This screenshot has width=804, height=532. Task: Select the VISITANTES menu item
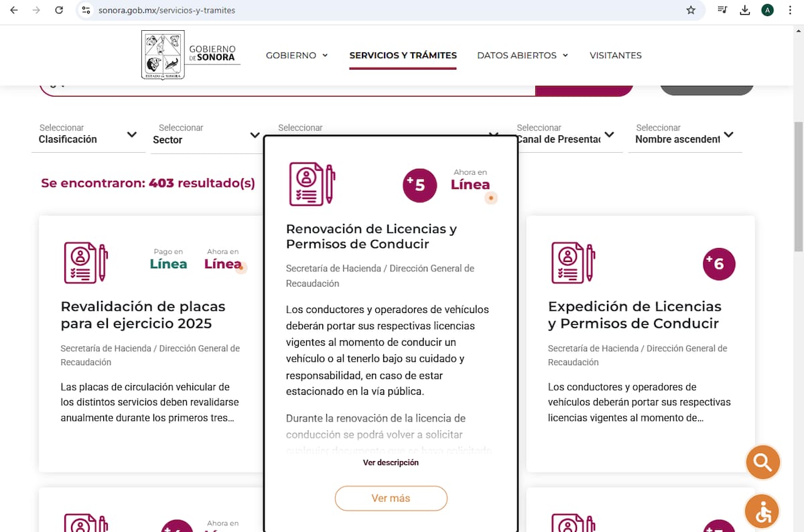tap(615, 55)
